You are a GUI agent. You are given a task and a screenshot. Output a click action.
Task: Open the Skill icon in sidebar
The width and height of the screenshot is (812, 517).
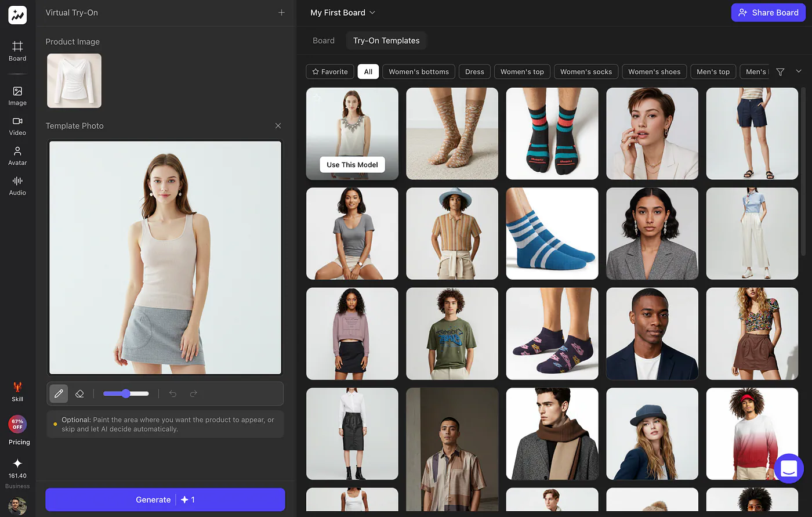(17, 392)
